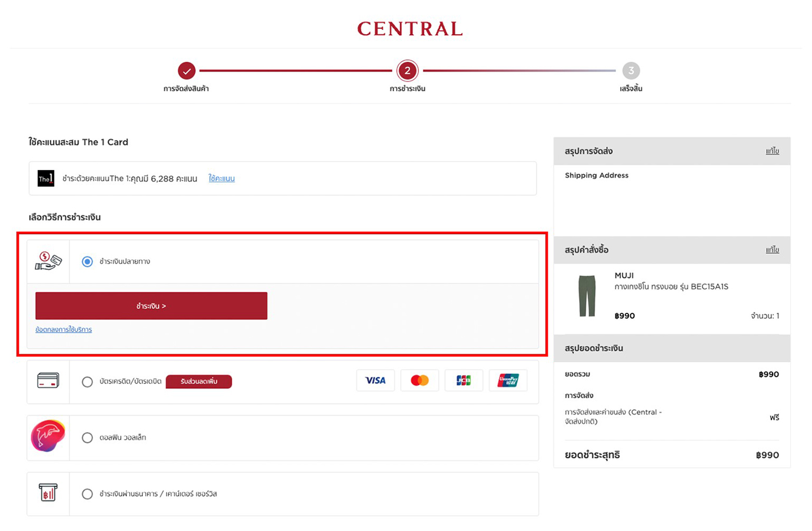Screen dimensions: 812x531
Task: Click the MUJI brand name text
Action: tap(624, 275)
